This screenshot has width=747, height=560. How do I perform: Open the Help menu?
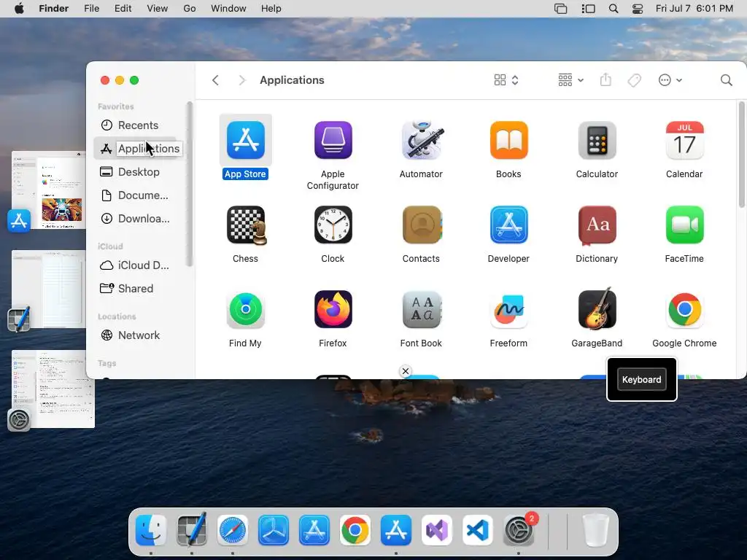click(x=271, y=9)
